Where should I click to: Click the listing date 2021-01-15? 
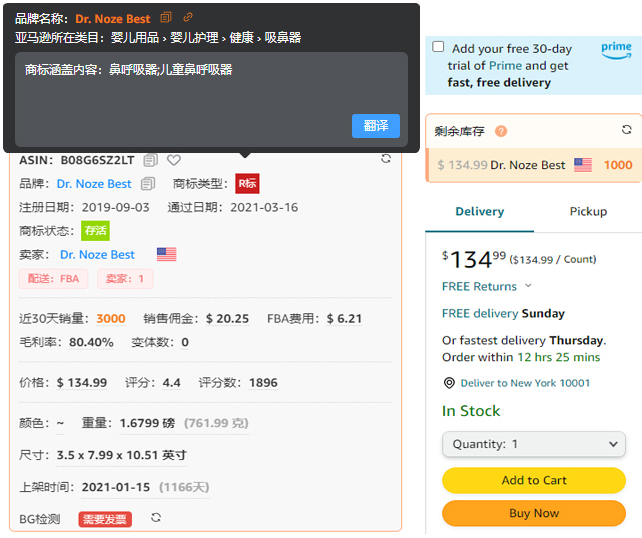point(116,487)
